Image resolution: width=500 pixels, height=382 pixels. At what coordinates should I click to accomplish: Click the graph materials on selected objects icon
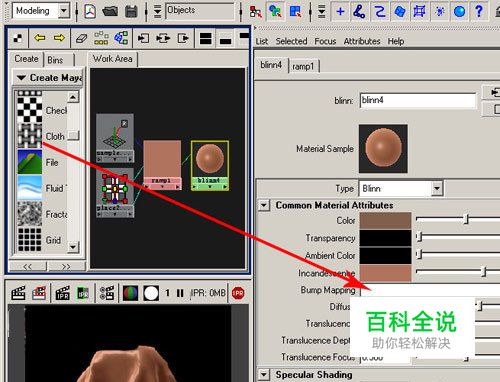point(121,38)
